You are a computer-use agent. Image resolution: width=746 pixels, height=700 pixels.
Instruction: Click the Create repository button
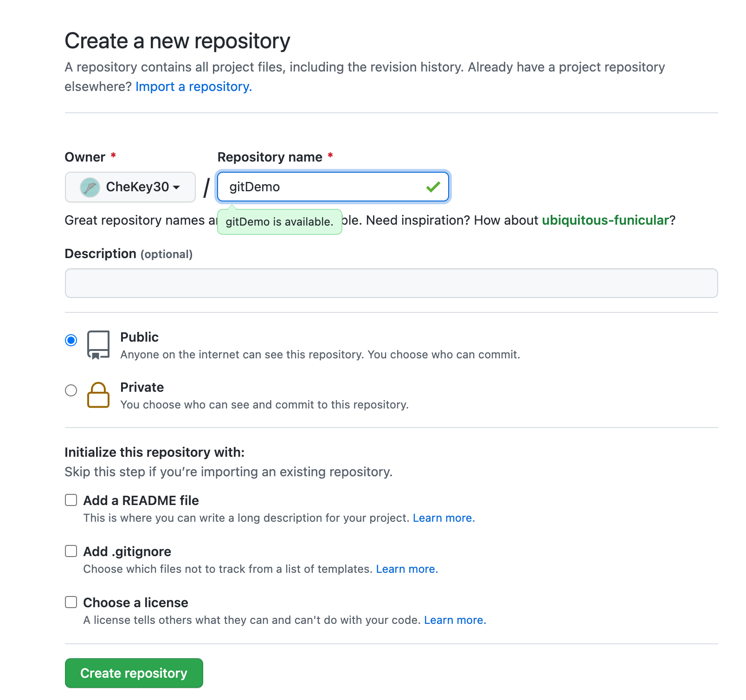(x=134, y=673)
